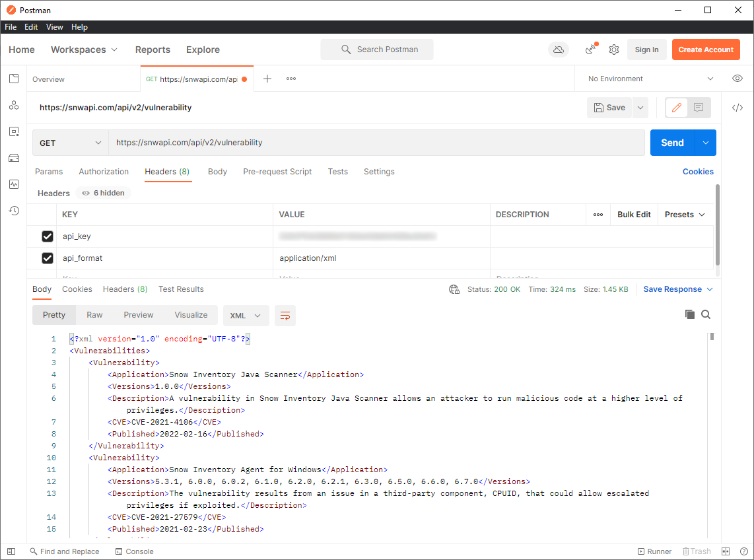Click the settings gear icon

click(614, 50)
